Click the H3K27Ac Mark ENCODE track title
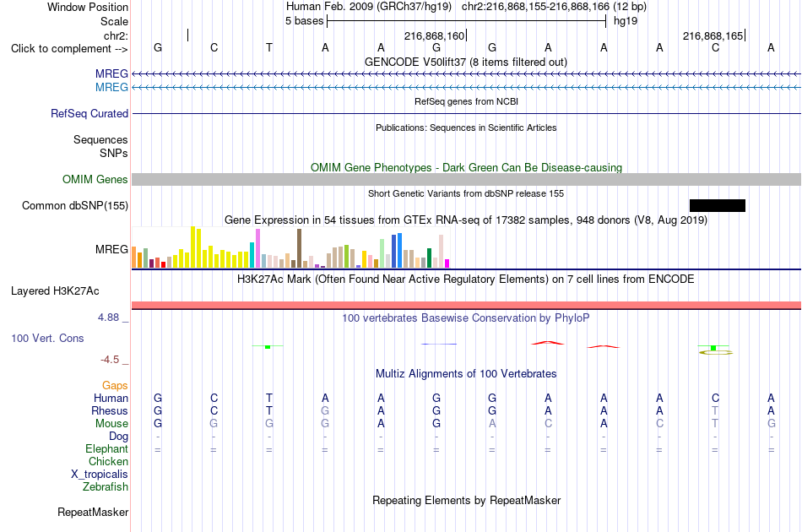 [466, 280]
